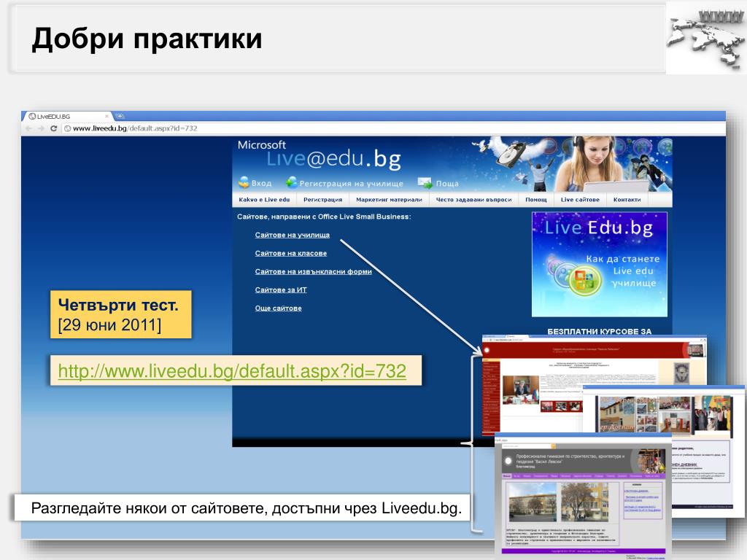Open the Kakvo e Live edu menu

[x=264, y=200]
